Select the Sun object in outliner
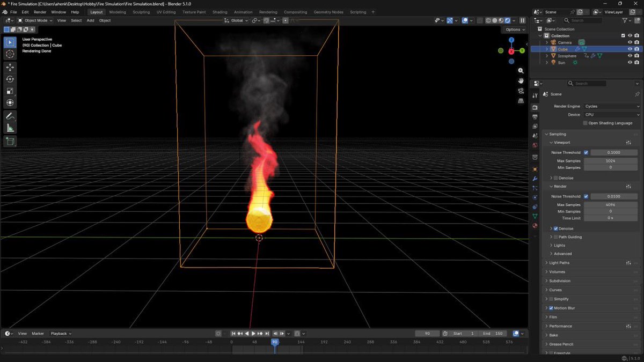 [x=561, y=62]
